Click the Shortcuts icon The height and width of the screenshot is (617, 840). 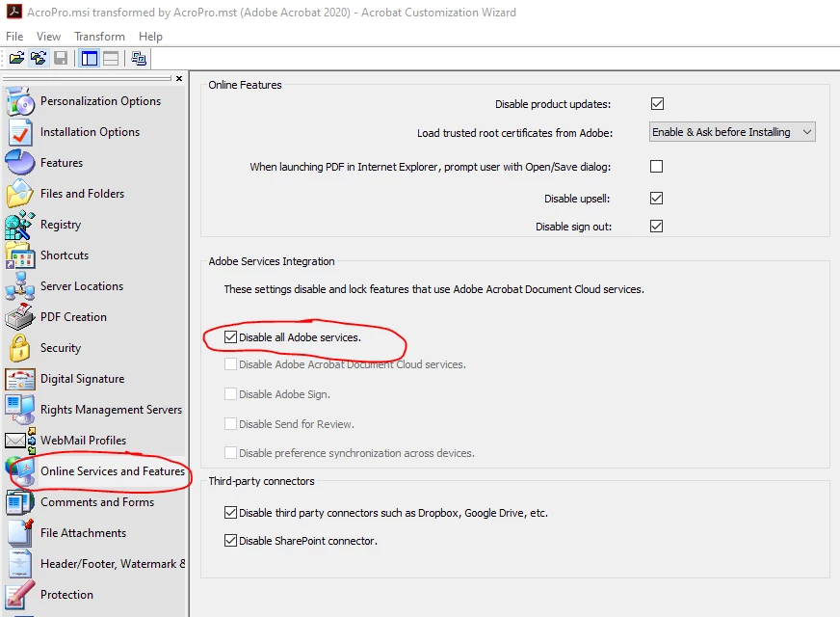(x=20, y=255)
